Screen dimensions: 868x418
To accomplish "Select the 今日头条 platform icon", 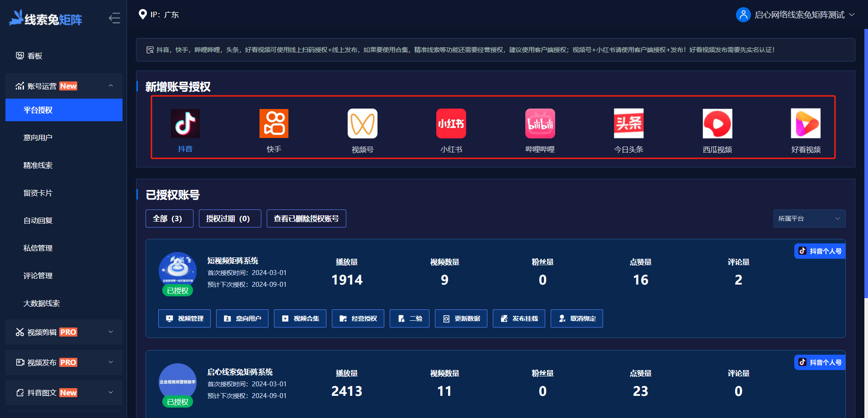I will [628, 123].
